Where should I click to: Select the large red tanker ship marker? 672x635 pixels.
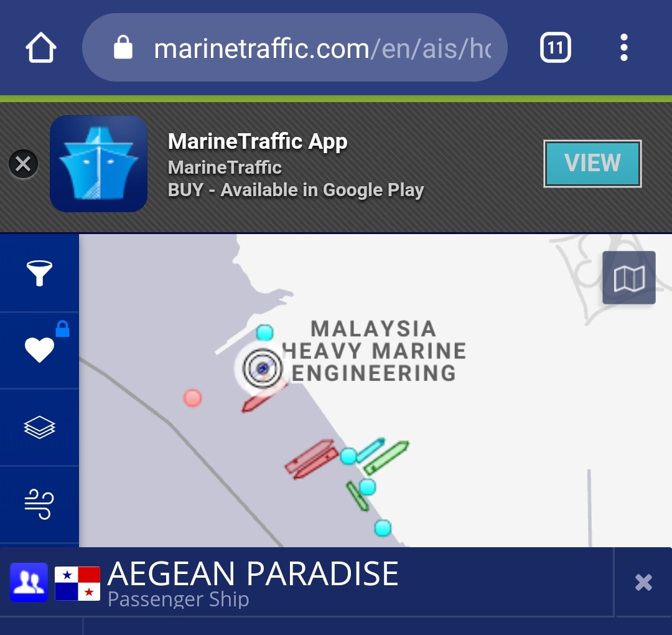[x=312, y=458]
